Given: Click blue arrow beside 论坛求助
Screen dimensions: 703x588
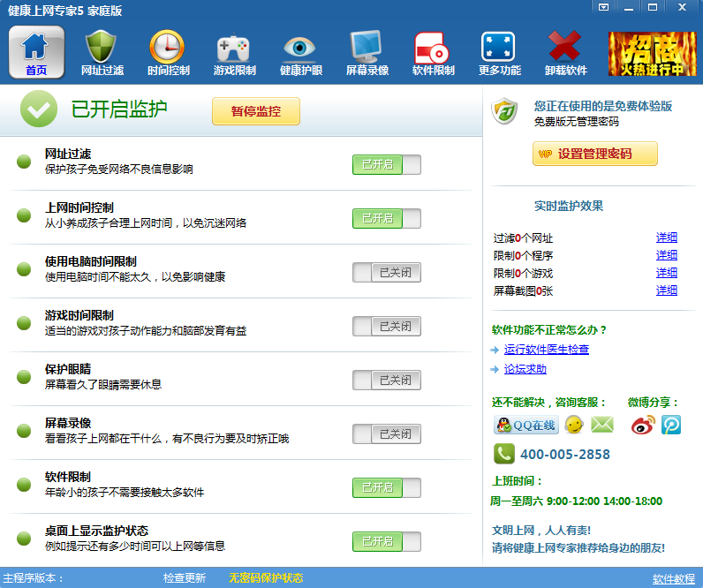Looking at the screenshot, I should 495,369.
